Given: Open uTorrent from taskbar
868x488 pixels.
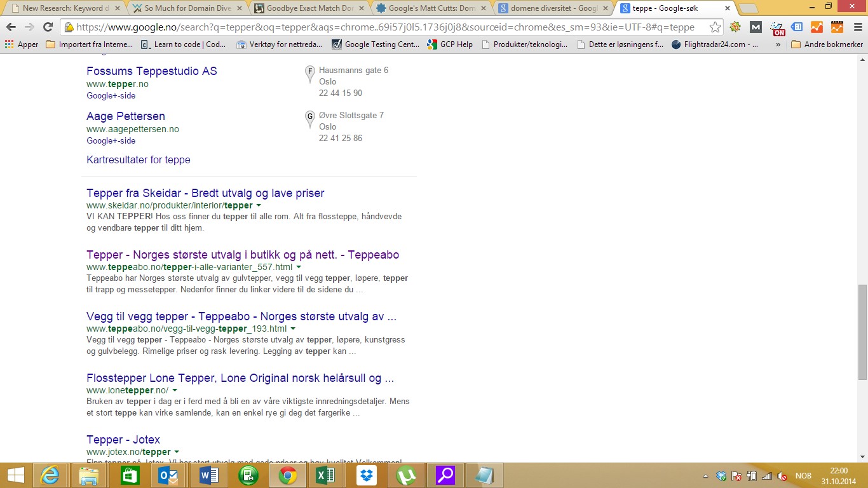Looking at the screenshot, I should (x=405, y=475).
